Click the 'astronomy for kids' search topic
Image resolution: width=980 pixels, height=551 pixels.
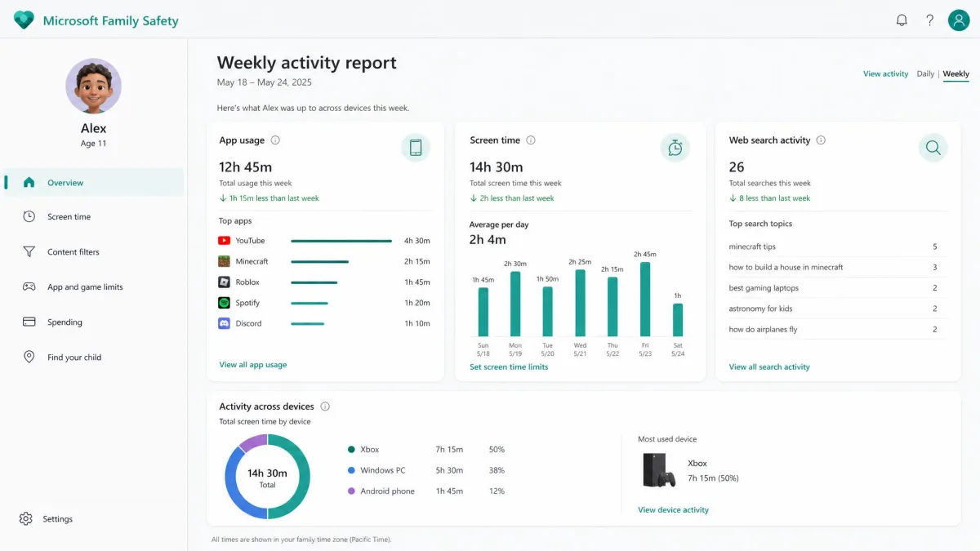tap(760, 309)
